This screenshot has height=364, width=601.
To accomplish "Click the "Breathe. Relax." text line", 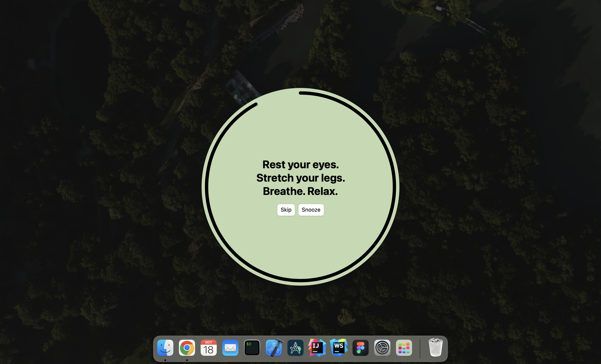I will pos(300,191).
